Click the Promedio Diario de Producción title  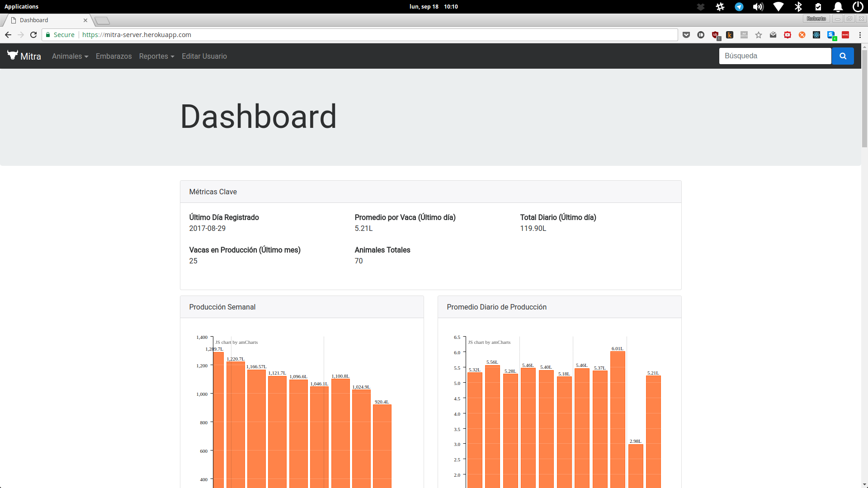tap(496, 307)
